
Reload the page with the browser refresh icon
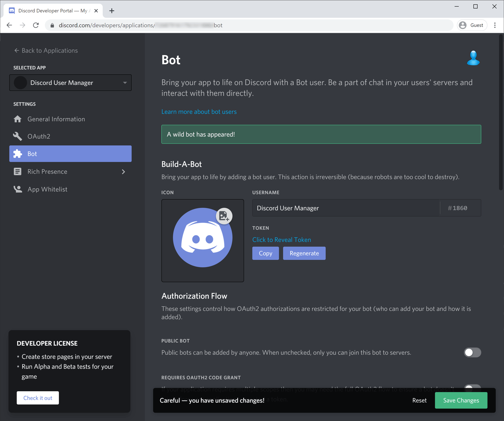(x=36, y=25)
